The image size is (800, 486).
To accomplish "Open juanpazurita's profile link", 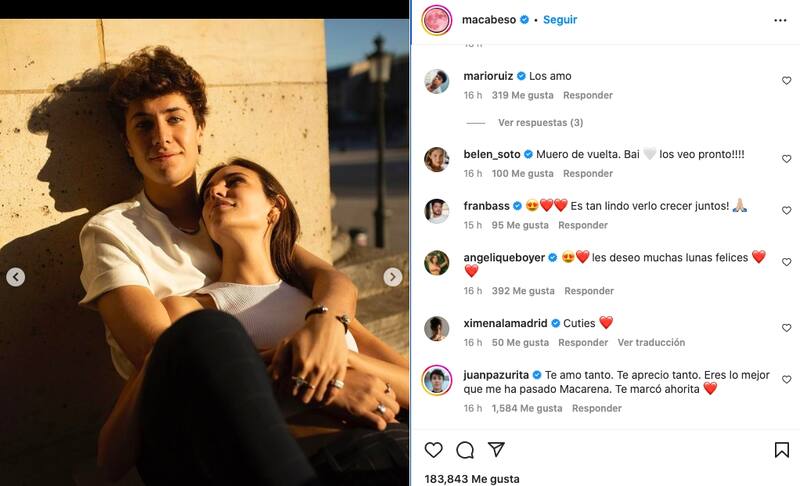I will pos(487,375).
